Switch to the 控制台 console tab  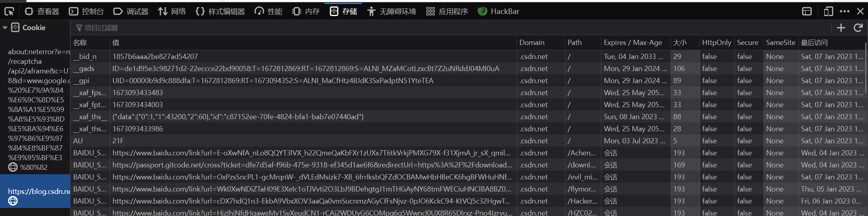86,11
